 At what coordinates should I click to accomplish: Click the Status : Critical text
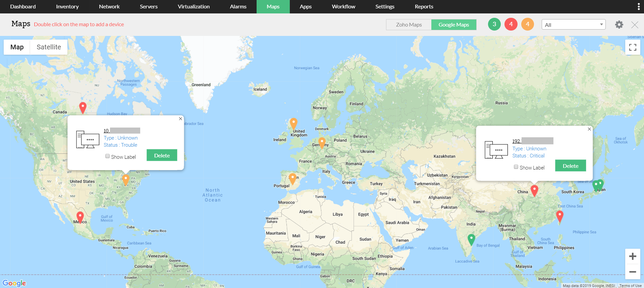pyautogui.click(x=528, y=156)
